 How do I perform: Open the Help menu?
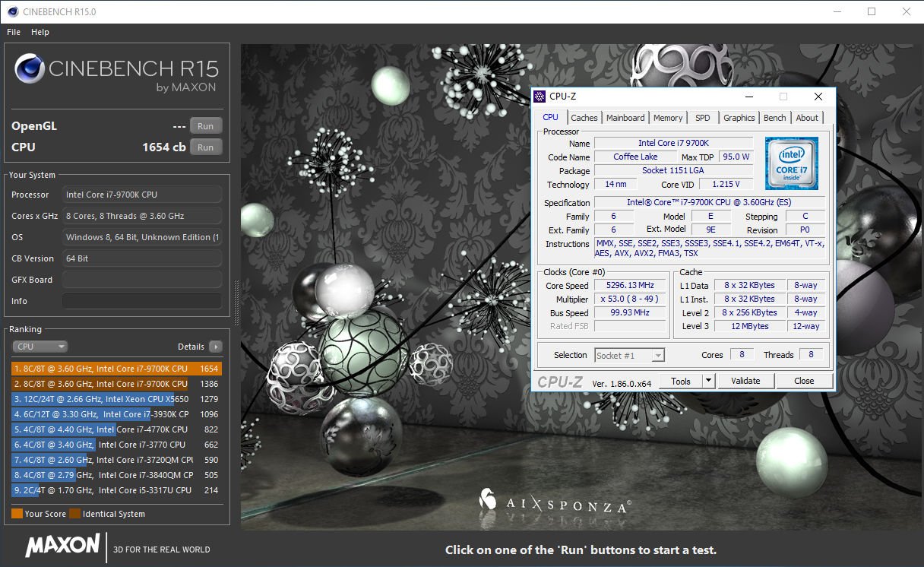click(40, 32)
